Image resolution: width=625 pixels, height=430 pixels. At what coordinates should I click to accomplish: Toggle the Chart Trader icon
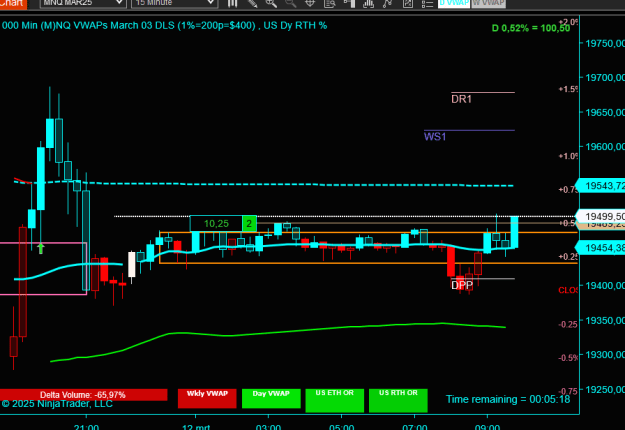click(349, 4)
